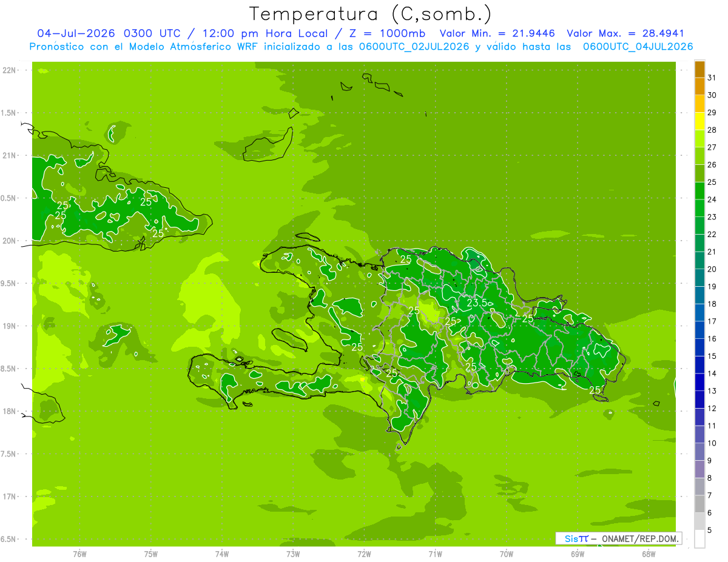Click the color scale label '30'
The image size is (728, 562).
click(x=712, y=95)
